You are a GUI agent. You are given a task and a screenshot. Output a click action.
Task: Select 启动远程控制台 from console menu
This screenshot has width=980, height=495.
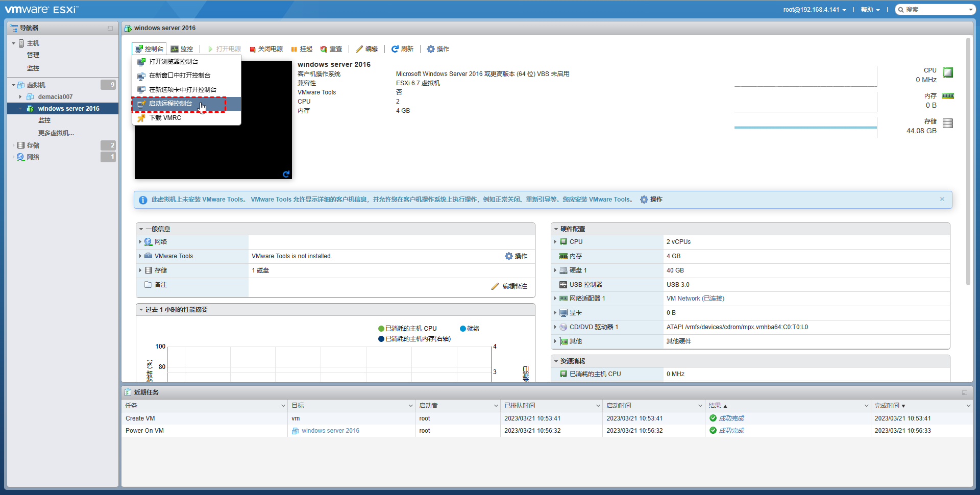click(x=170, y=104)
